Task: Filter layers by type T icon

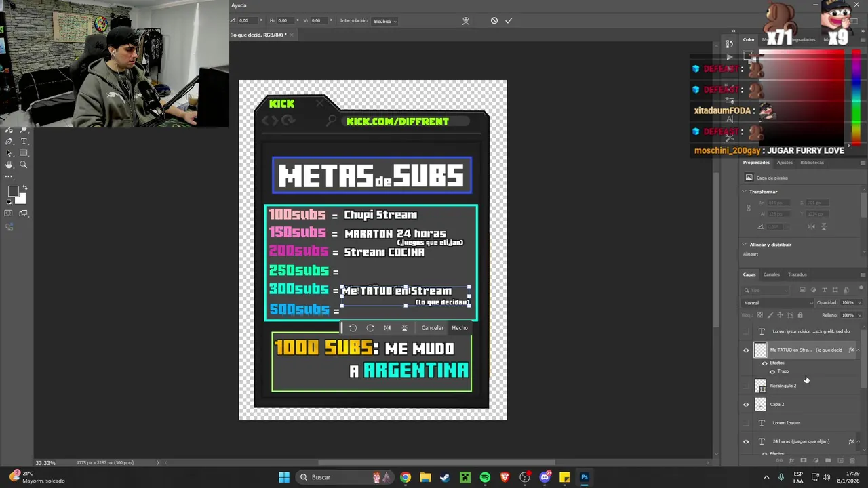Action: [x=825, y=290]
